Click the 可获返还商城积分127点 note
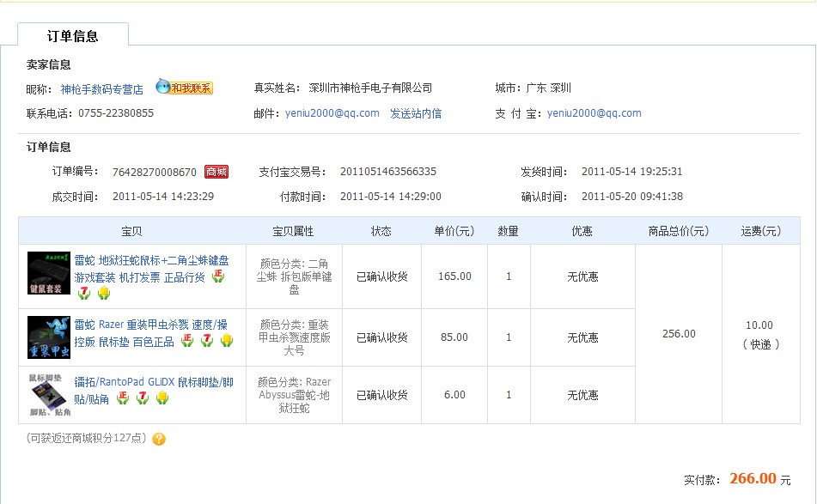The image size is (817, 504). (87, 438)
